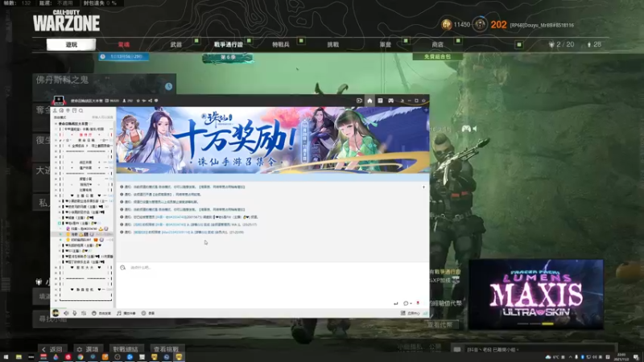This screenshot has height=362, width=644.
Task: Click the gamepad icon in title bar
Action: pos(391,101)
